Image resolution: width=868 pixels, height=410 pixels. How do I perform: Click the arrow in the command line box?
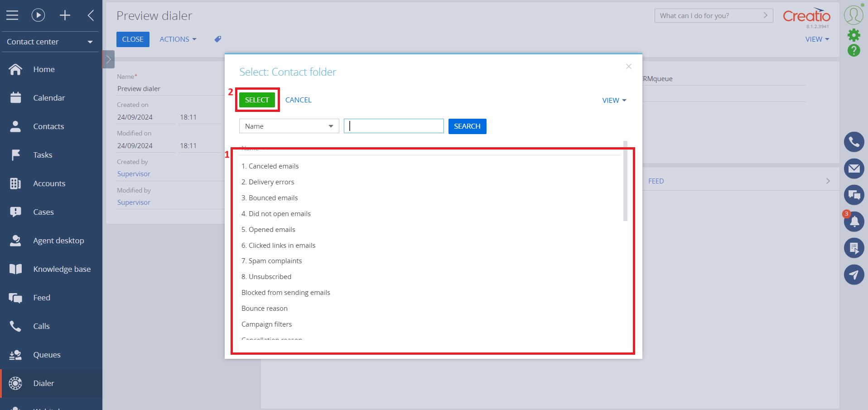(766, 15)
